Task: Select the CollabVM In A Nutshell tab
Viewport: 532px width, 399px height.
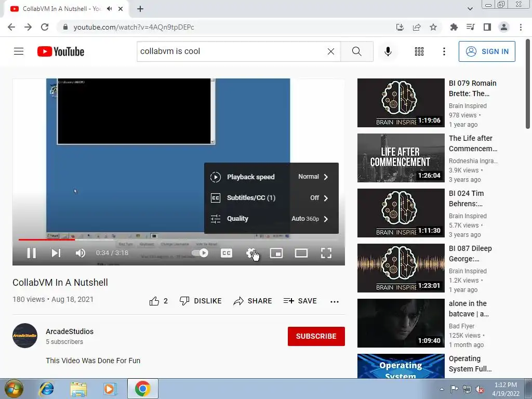Action: tap(66, 9)
